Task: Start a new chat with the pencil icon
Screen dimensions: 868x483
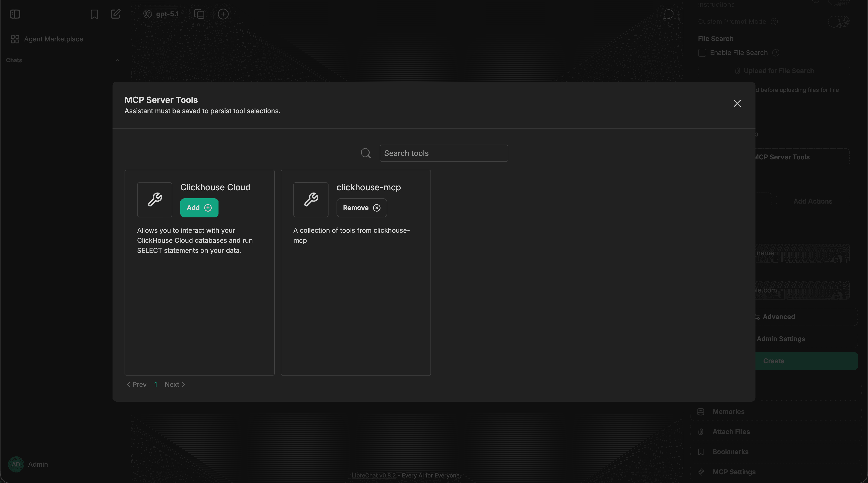Action: (116, 14)
